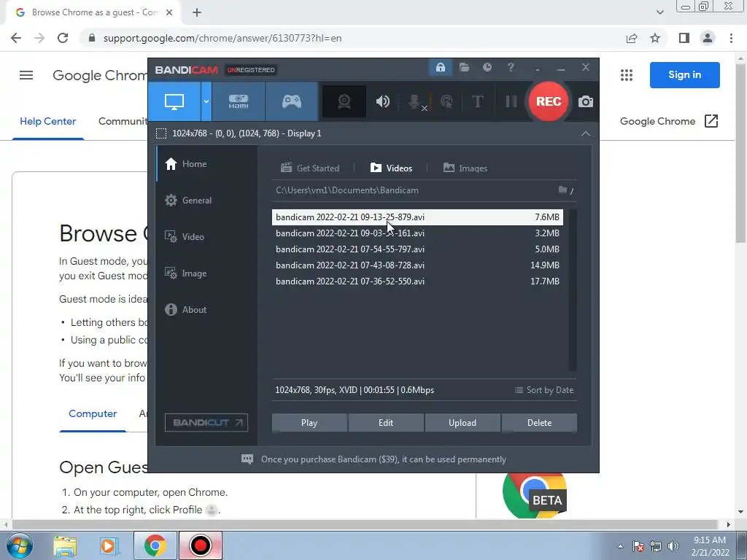This screenshot has width=747, height=560.
Task: Select bandicam 2022-02-21 09-13-25-879.avi
Action: pyautogui.click(x=417, y=217)
